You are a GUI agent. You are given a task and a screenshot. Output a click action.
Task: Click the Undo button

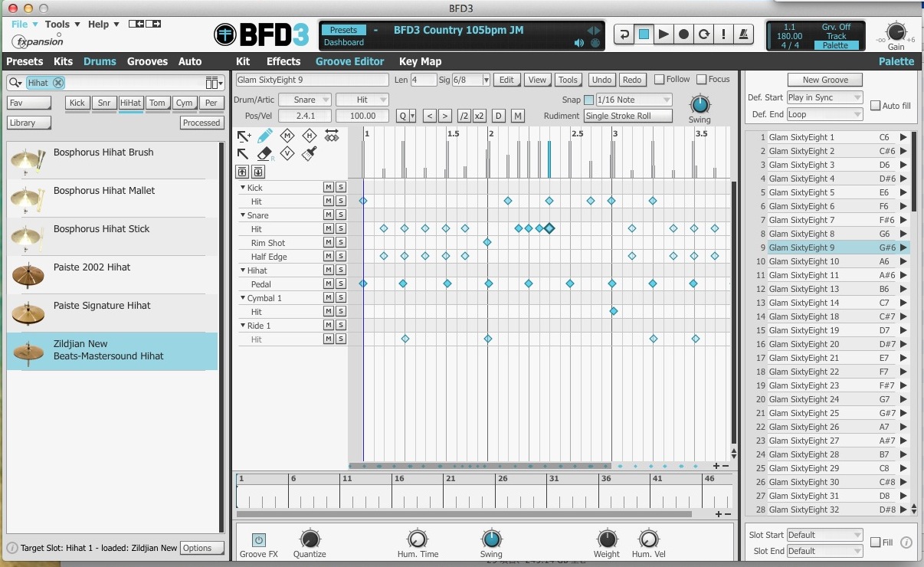click(602, 80)
